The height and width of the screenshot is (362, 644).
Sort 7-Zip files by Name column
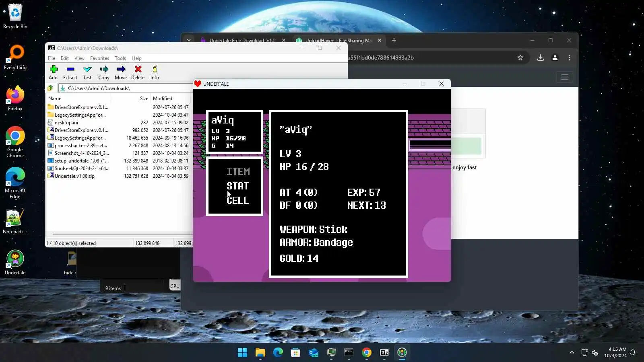coord(55,99)
